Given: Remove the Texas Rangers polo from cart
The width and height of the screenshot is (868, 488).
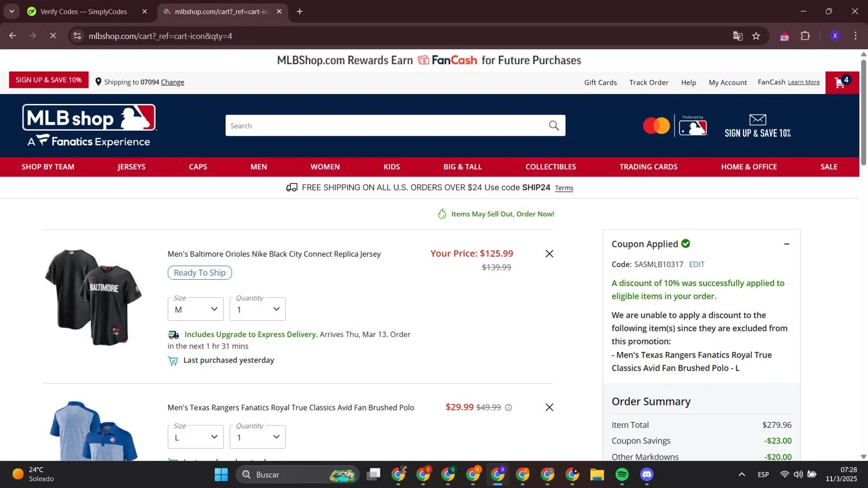Looking at the screenshot, I should [549, 407].
